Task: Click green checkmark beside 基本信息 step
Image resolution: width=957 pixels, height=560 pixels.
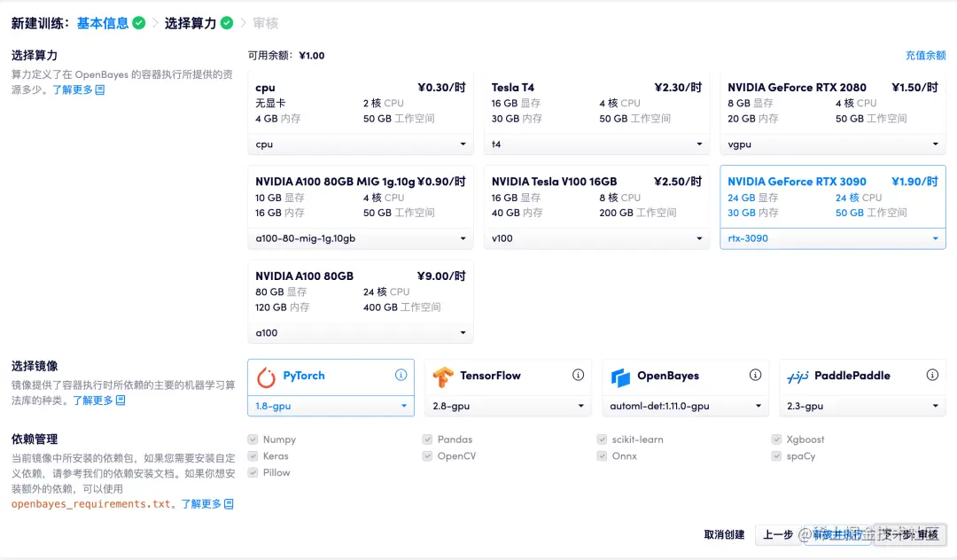Action: (x=139, y=23)
